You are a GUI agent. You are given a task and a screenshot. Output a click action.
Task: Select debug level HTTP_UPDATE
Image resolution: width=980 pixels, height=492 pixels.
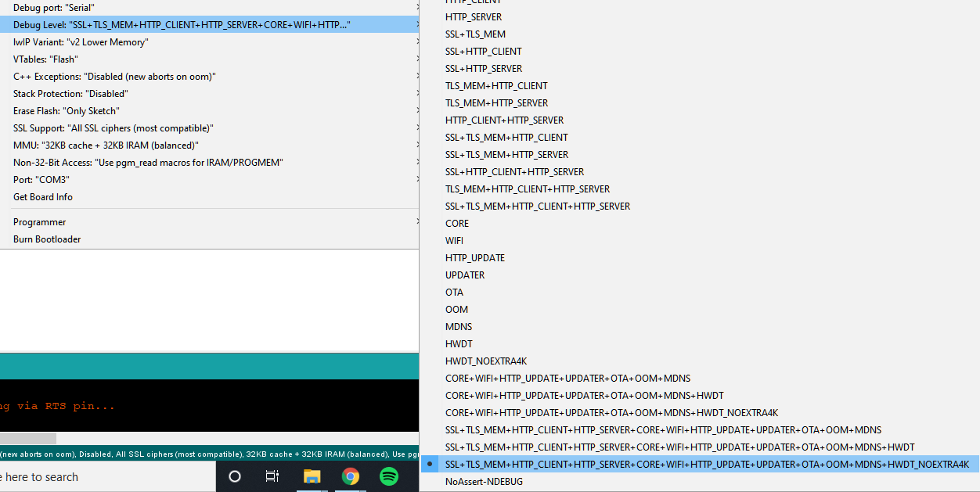(x=700, y=258)
